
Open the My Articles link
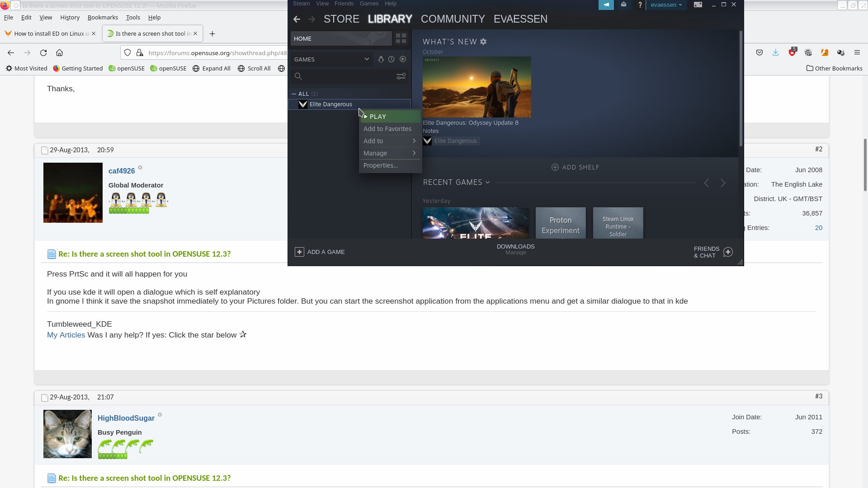tap(66, 335)
